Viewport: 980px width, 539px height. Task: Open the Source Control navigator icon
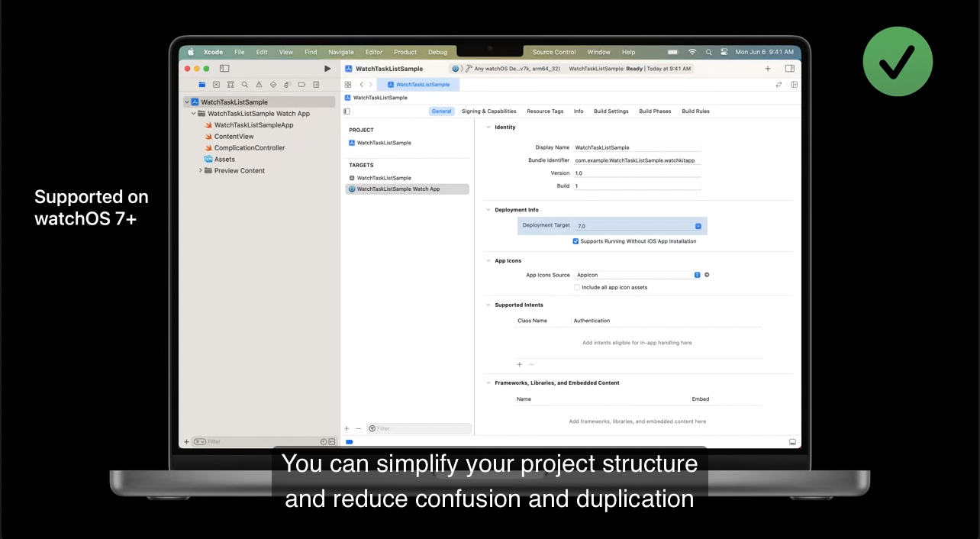(216, 85)
